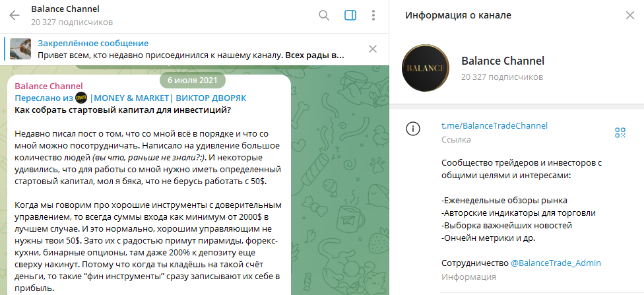The image size is (644, 295).
Task: Click the '6 июля 2021' date badge
Action: (193, 81)
